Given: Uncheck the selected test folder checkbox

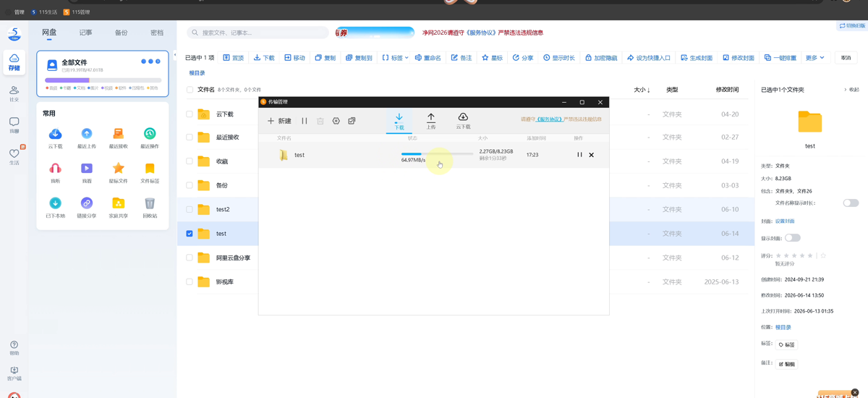Looking at the screenshot, I should coord(190,233).
